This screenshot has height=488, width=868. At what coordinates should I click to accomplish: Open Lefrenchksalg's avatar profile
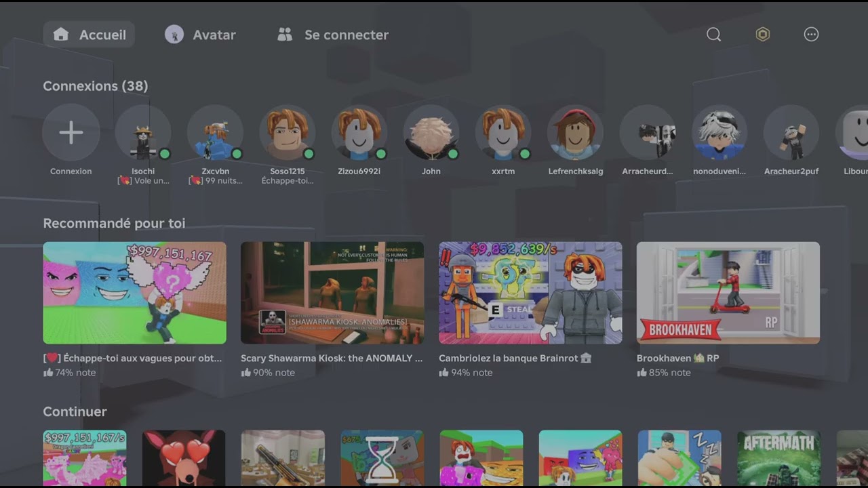575,133
